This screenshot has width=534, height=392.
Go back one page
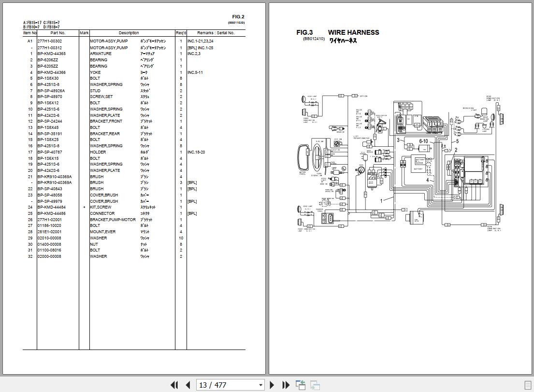pyautogui.click(x=188, y=385)
